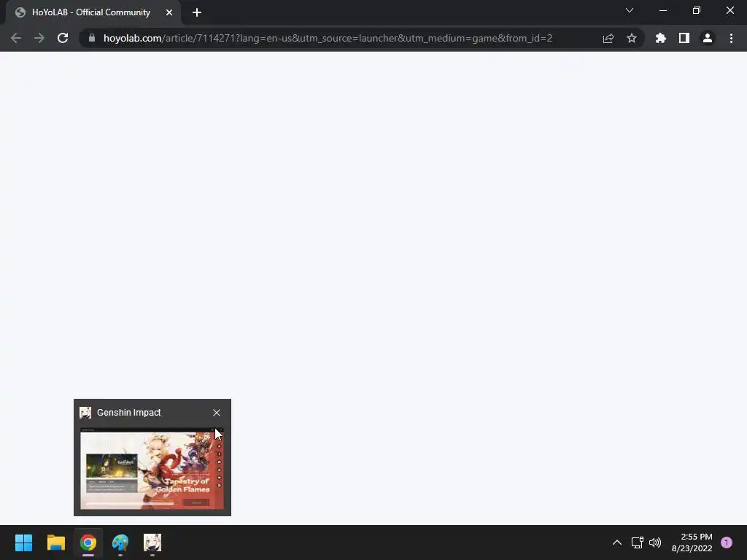The height and width of the screenshot is (560, 747).
Task: Bookmark this tab with star icon
Action: pyautogui.click(x=631, y=38)
